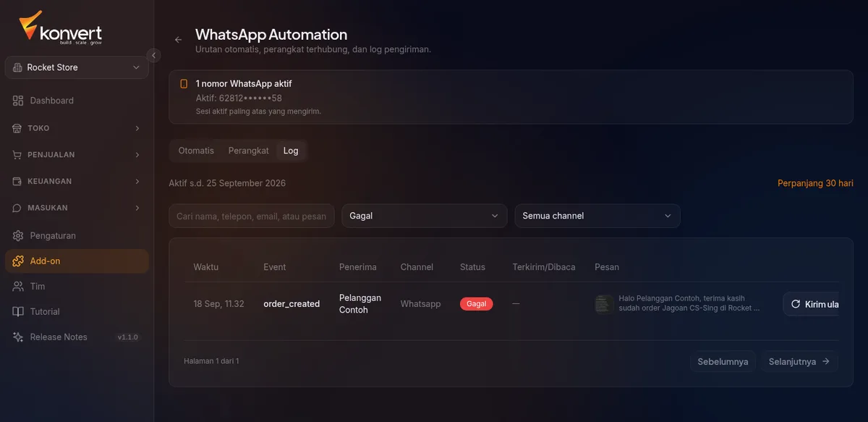Click the TOKO storefront icon
868x422 pixels.
tap(18, 128)
